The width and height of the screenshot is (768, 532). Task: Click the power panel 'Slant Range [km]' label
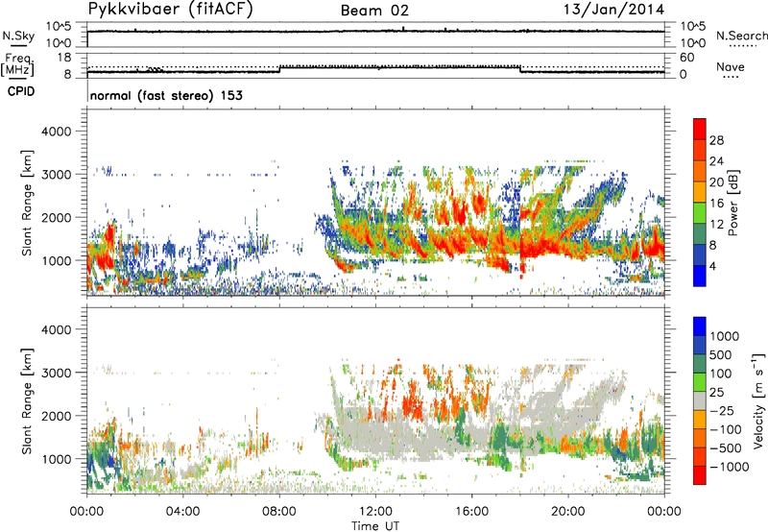click(x=27, y=203)
